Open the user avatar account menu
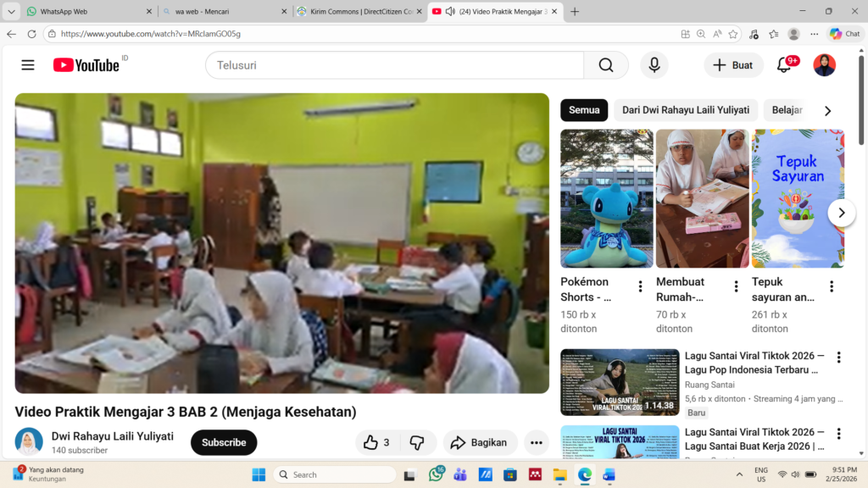This screenshot has height=488, width=868. coord(824,65)
